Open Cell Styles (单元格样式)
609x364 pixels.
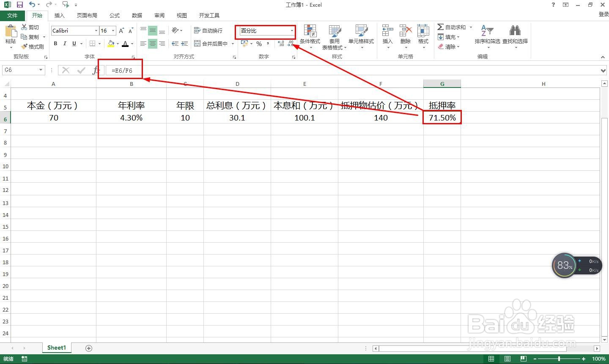(x=361, y=37)
